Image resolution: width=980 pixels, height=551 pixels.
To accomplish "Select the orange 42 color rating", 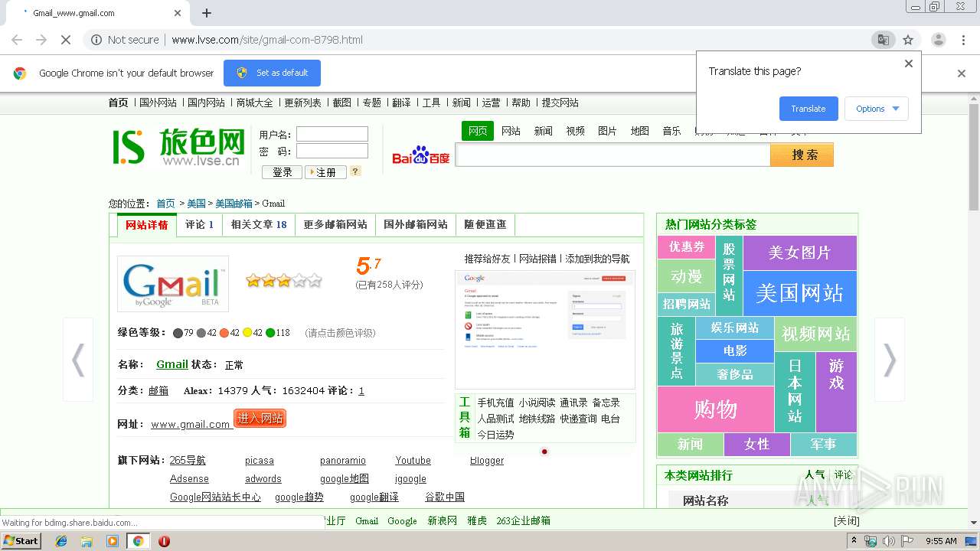I will pos(230,333).
